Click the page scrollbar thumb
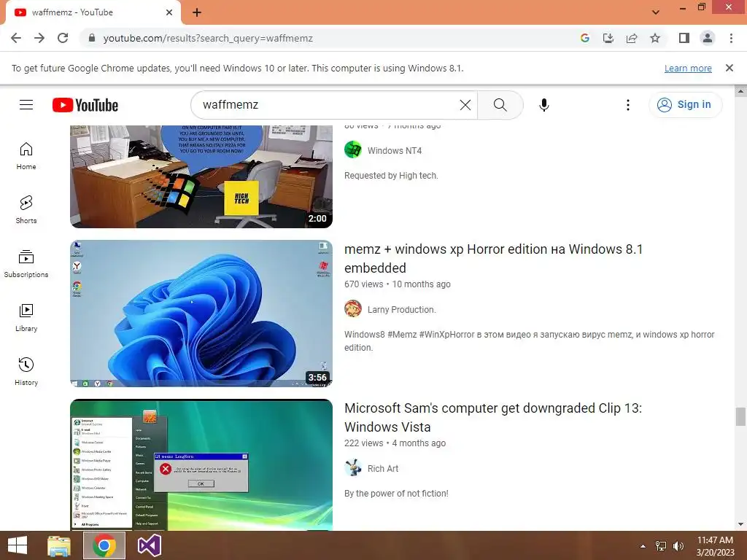The image size is (747, 560). [x=740, y=416]
